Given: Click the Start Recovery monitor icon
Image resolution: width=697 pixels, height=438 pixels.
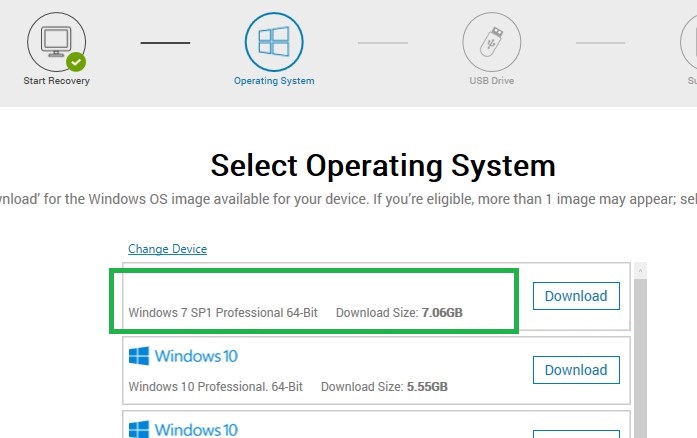Looking at the screenshot, I should [56, 42].
